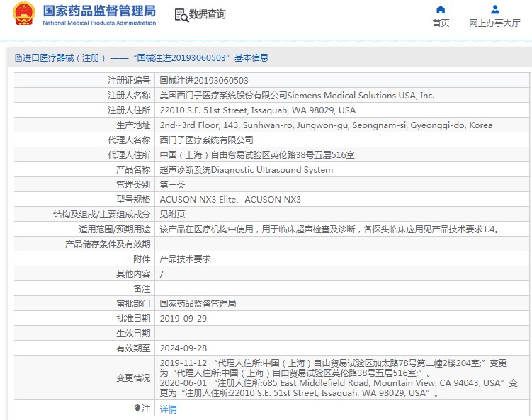Click the 管理类别 label

click(133, 185)
